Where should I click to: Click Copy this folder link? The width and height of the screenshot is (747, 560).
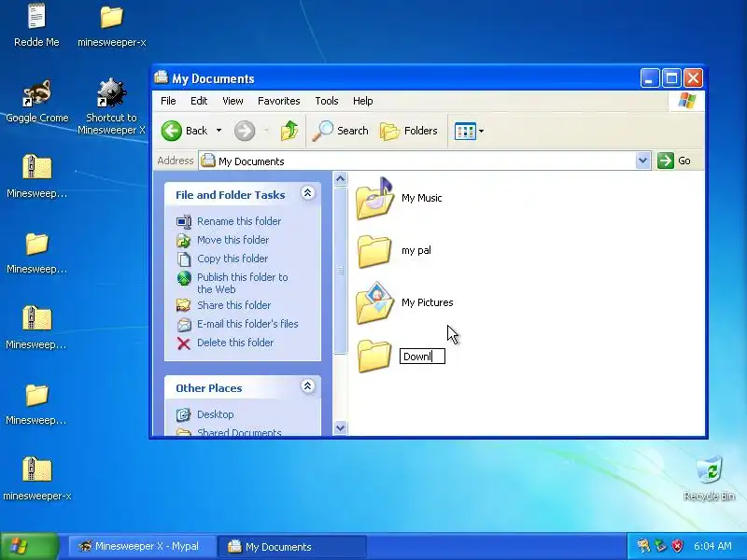(233, 259)
